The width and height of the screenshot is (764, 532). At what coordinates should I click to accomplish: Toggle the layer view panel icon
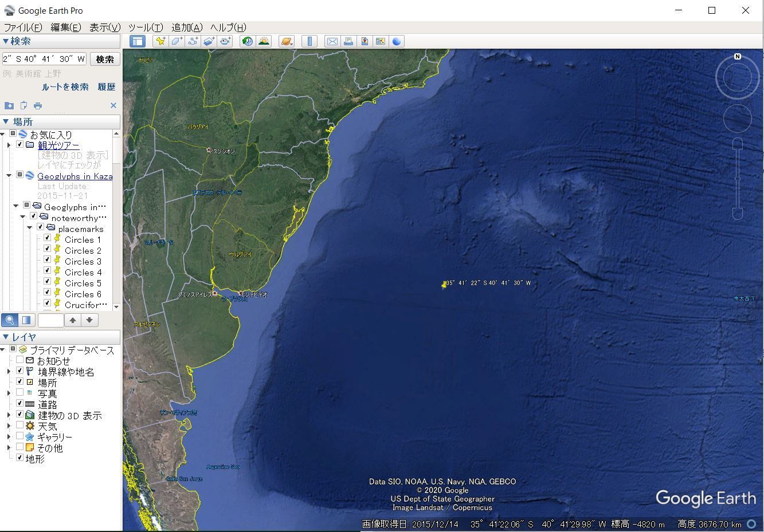26,320
